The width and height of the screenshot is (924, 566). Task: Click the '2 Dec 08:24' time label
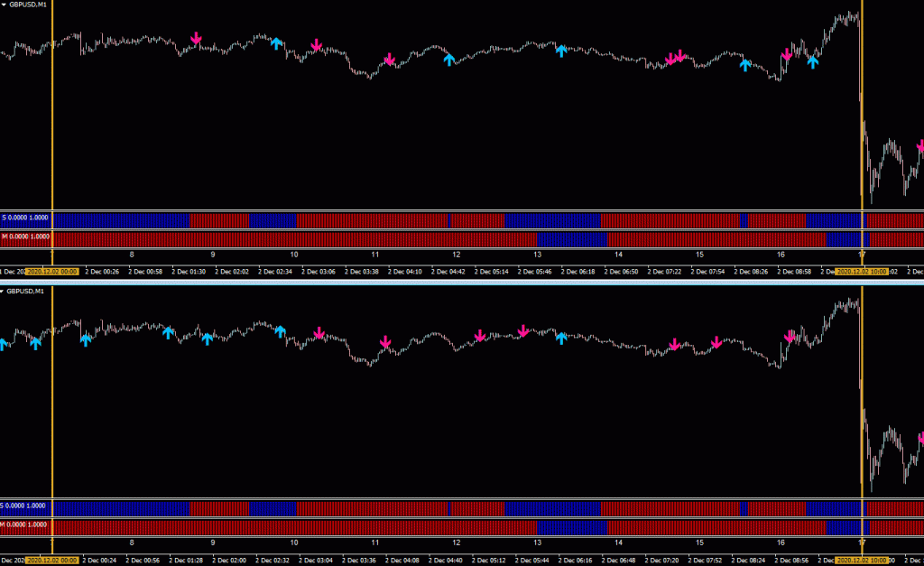[749, 560]
